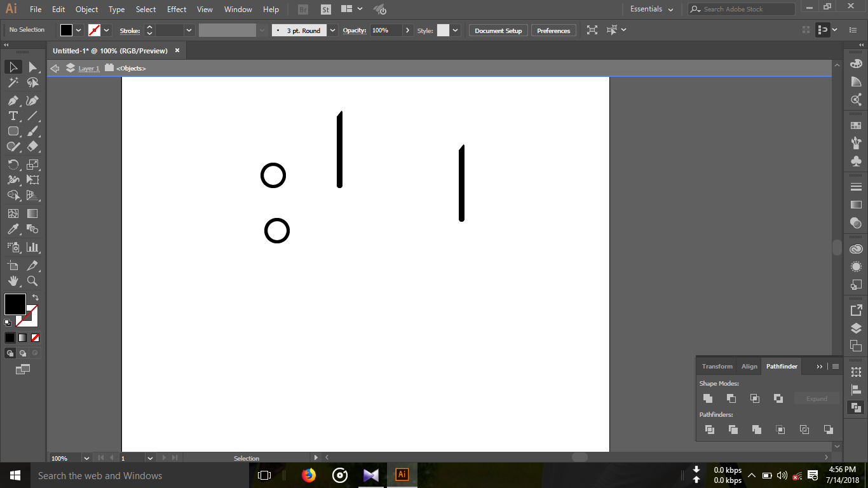The image size is (868, 488).
Task: Set the fill to None
Action: (x=35, y=337)
